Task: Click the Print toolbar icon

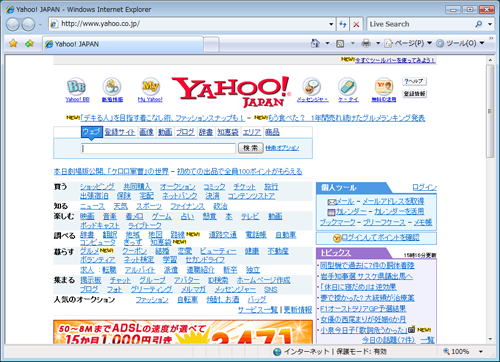Action: 366,43
